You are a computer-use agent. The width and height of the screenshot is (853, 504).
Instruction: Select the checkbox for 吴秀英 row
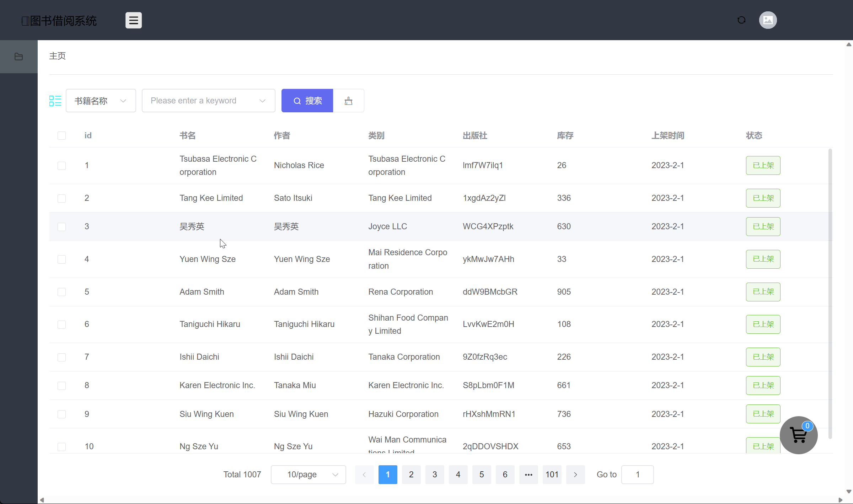tap(61, 227)
